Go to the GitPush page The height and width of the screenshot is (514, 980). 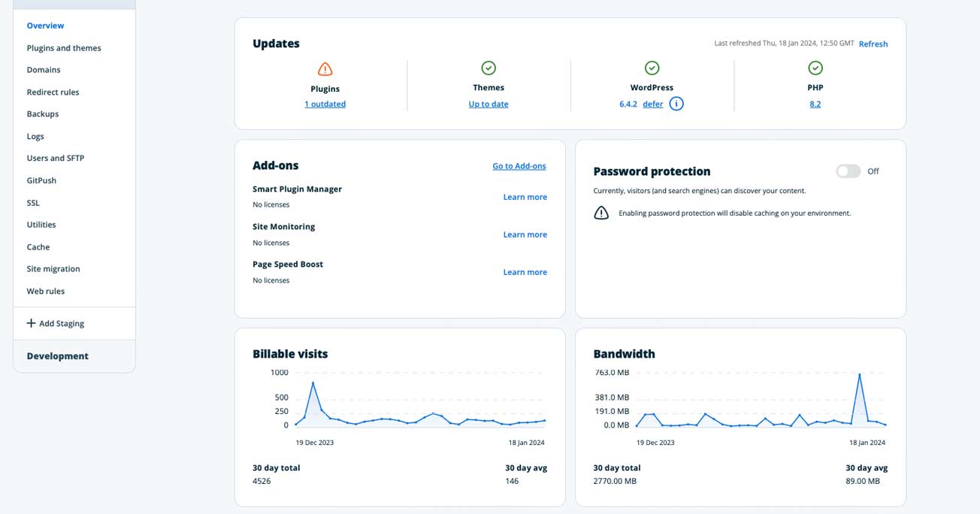[41, 181]
